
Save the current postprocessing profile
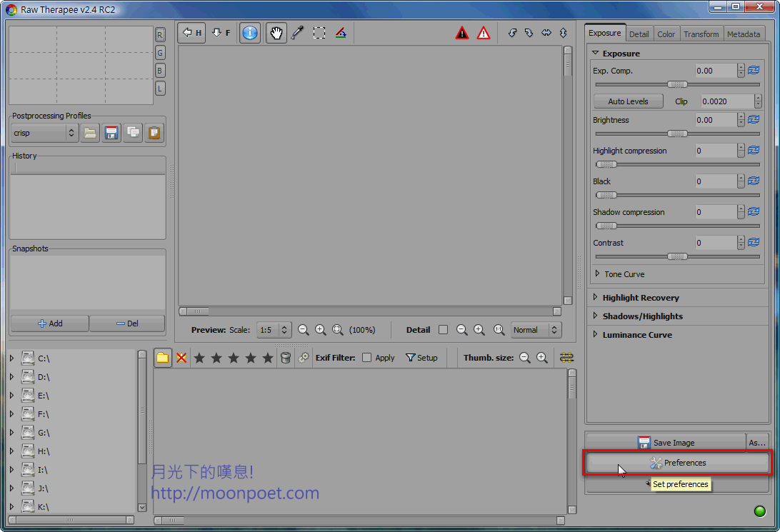111,133
